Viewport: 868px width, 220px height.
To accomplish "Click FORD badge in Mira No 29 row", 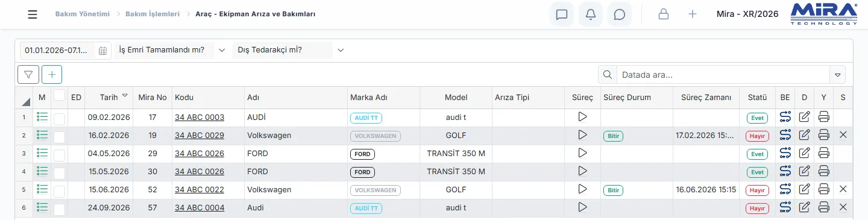I will (x=362, y=154).
